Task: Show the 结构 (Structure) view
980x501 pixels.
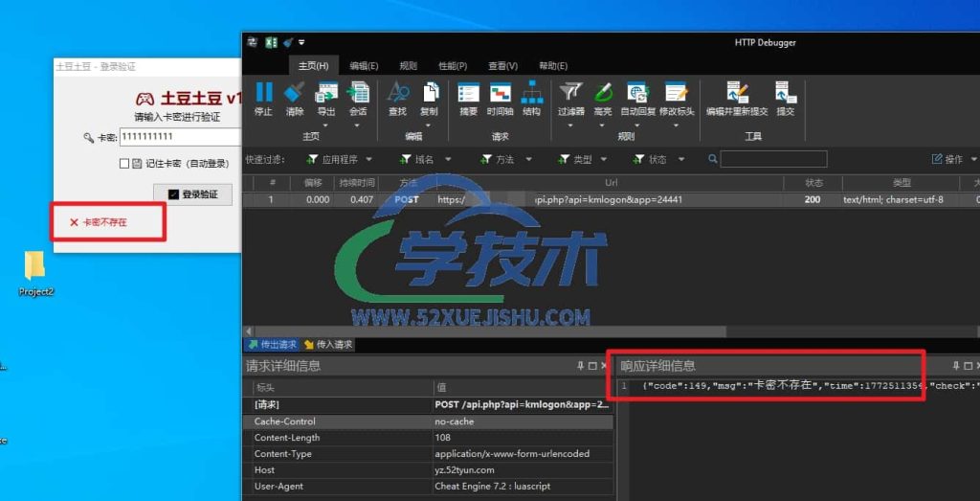Action: [x=531, y=94]
